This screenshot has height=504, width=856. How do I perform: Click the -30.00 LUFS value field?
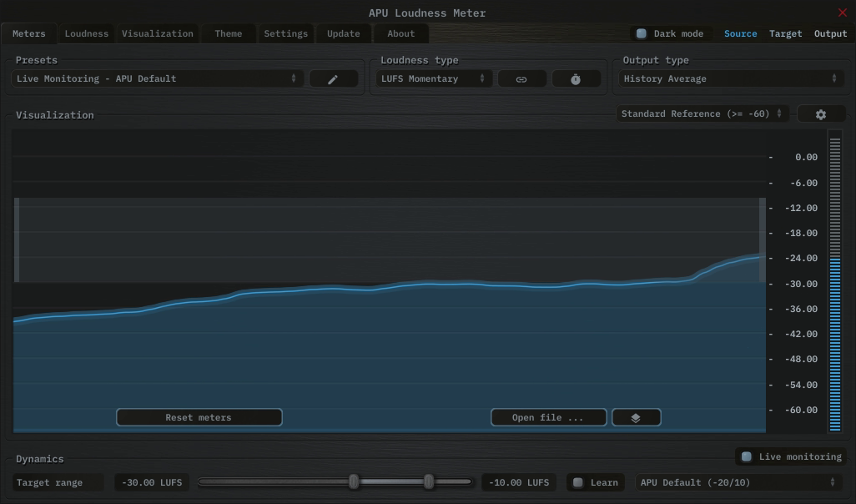coord(152,483)
